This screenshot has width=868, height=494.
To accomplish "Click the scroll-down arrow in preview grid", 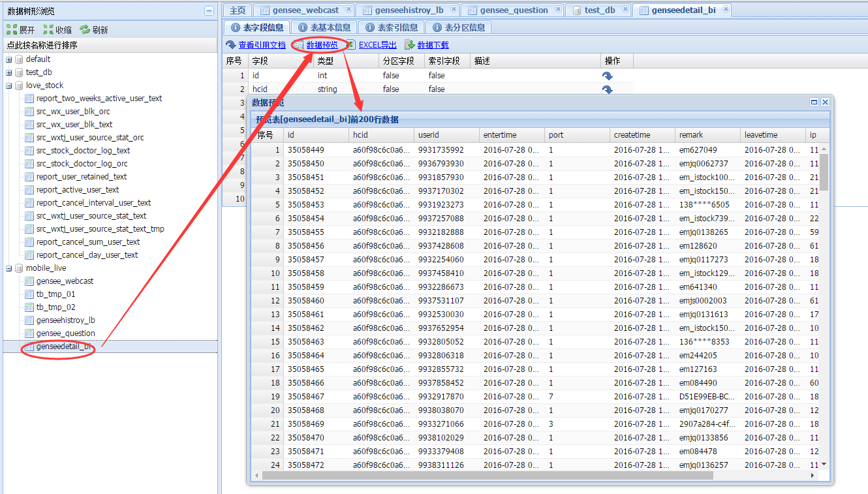I will tap(824, 464).
